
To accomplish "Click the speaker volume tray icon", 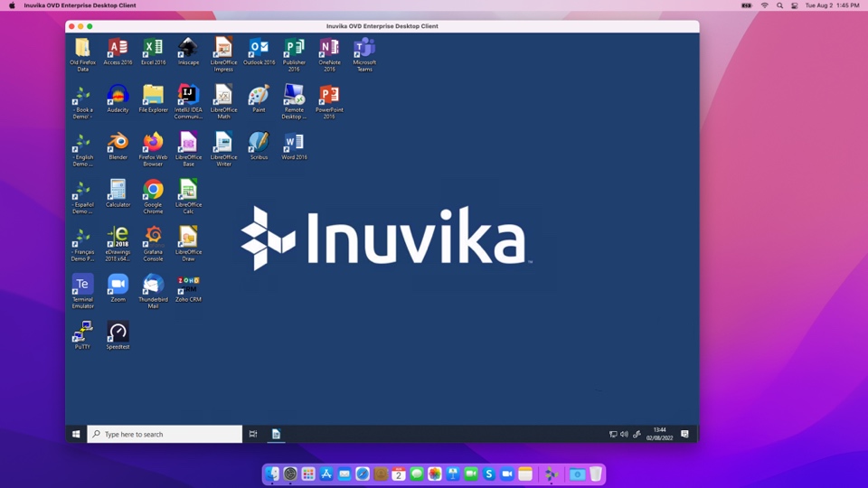I will click(625, 435).
